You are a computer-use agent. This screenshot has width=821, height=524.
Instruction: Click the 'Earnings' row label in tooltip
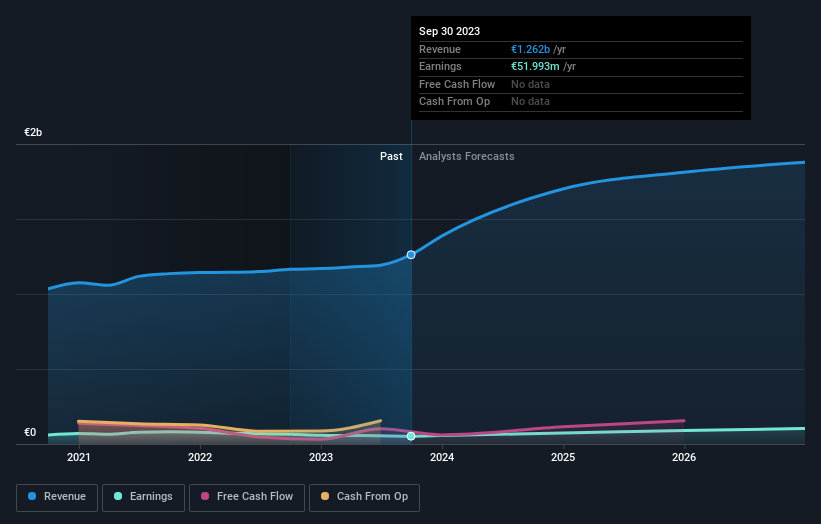pos(440,66)
